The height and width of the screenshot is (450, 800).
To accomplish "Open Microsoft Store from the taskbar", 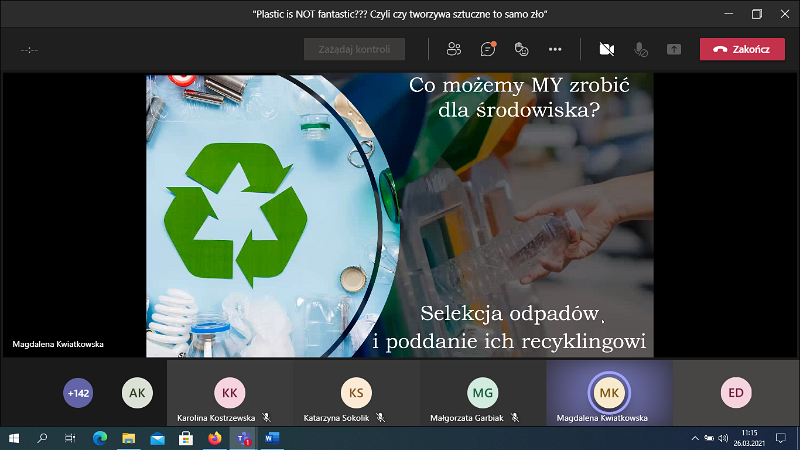I will (x=186, y=438).
